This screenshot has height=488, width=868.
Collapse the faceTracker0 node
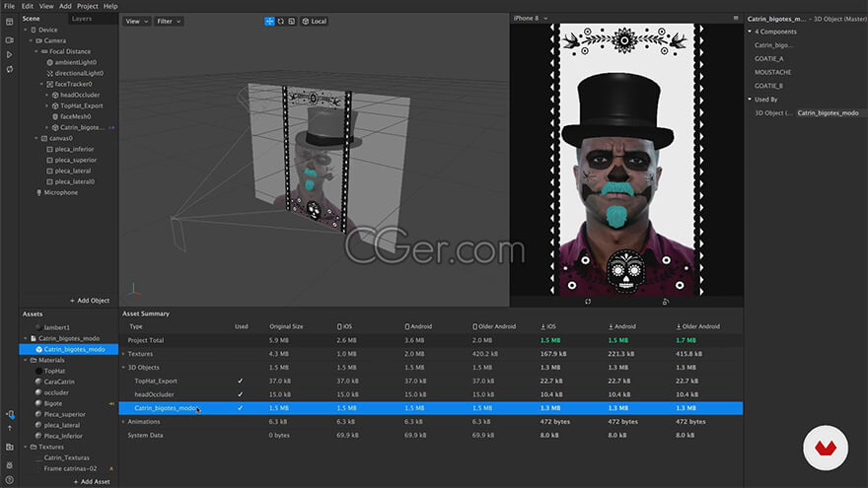(42, 84)
